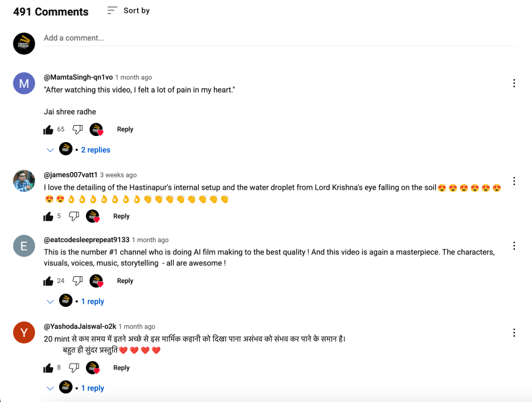Open three-dot menu on james007vatt1 comment

click(x=514, y=181)
